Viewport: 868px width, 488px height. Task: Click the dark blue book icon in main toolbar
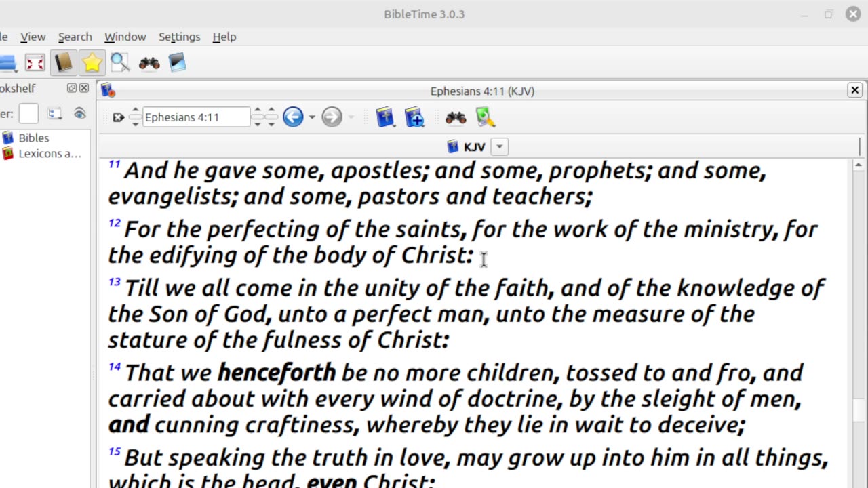point(177,63)
